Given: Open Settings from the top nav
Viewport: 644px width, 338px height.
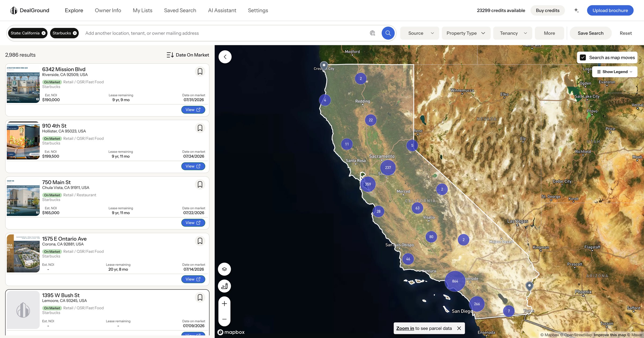Looking at the screenshot, I should [258, 10].
